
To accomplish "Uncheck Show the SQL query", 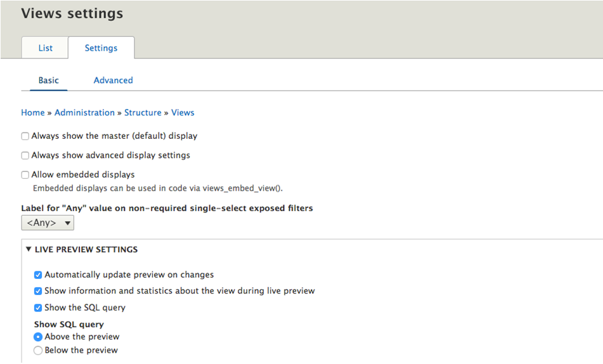I will 38,308.
